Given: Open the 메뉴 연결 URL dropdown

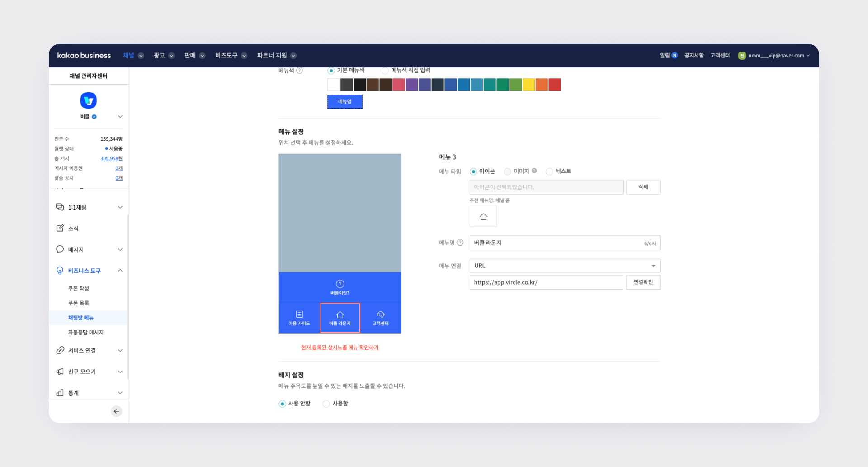Looking at the screenshot, I should pos(565,266).
